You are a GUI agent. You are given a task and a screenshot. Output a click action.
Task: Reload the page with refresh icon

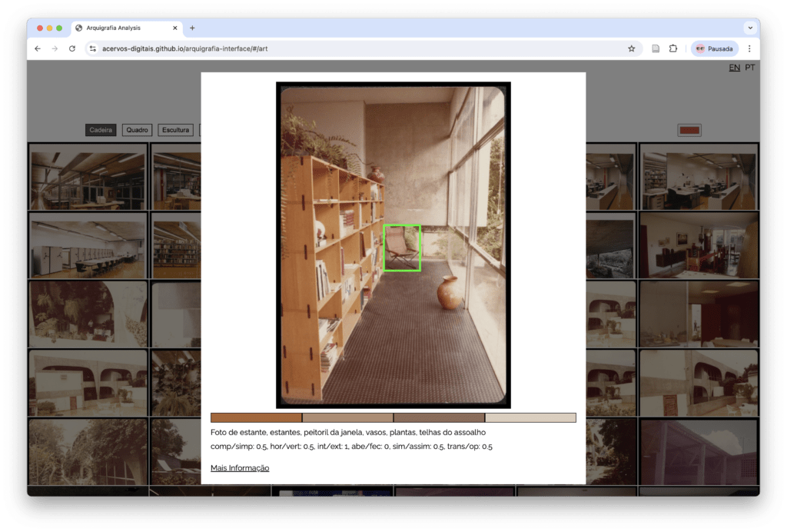[72, 48]
